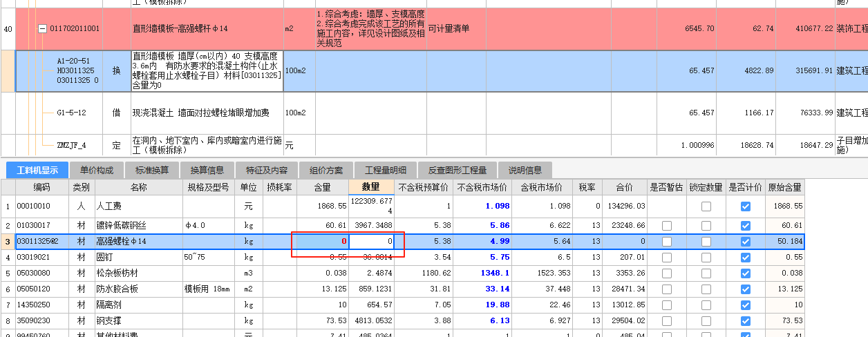Select market price cell 1348.1
This screenshot has height=337, width=868.
click(482, 273)
